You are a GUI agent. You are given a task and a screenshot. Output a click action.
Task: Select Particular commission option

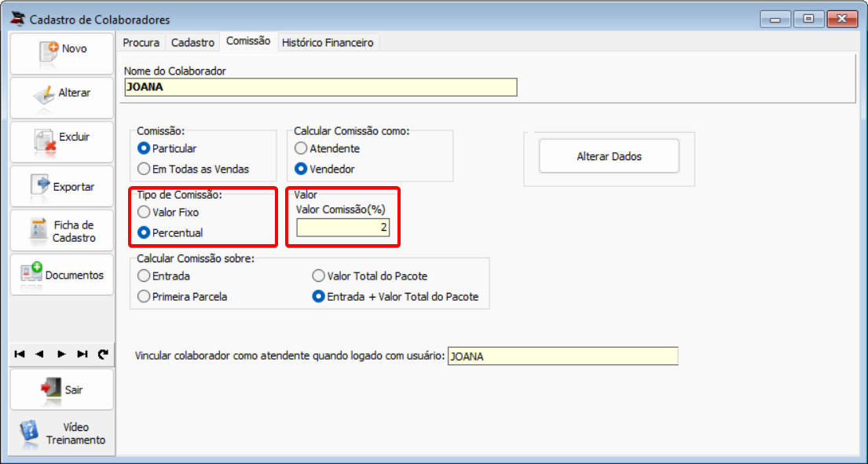click(167, 148)
